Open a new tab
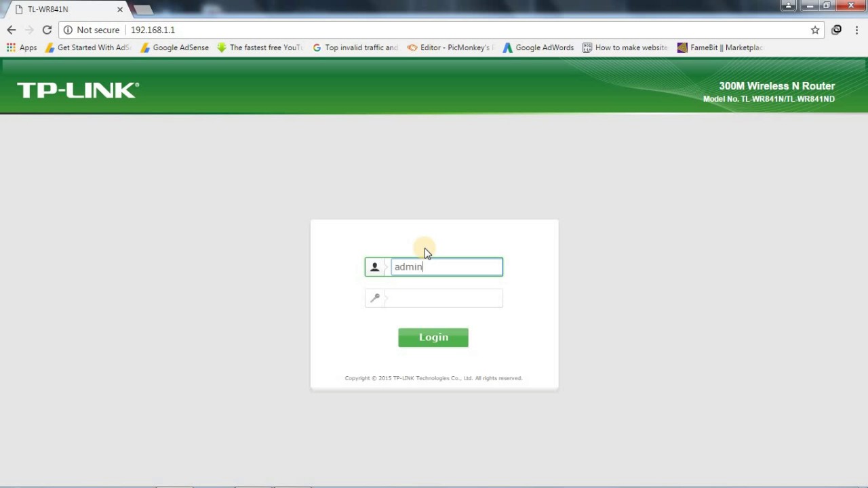Viewport: 868px width, 488px height. coord(143,9)
